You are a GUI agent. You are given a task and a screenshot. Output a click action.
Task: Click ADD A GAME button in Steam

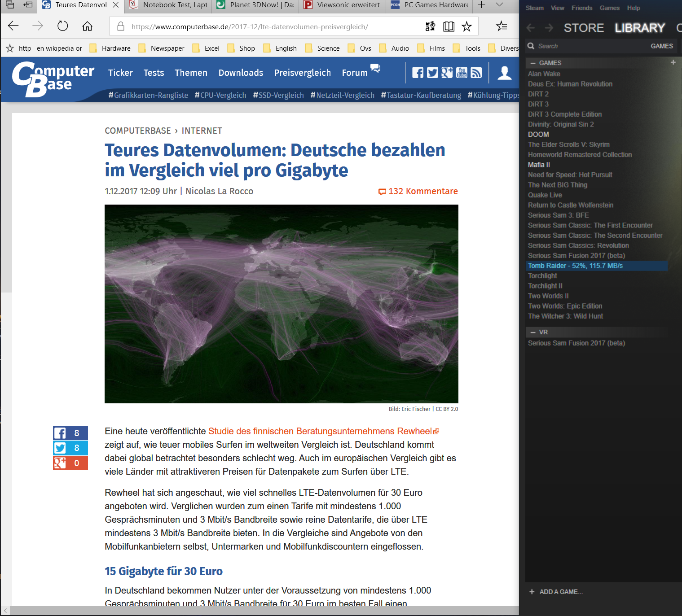click(x=556, y=592)
